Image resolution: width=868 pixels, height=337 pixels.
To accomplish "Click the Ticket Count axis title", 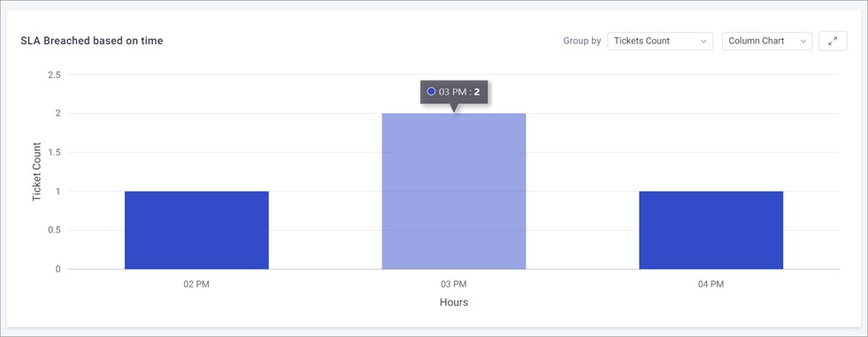I will [x=36, y=172].
